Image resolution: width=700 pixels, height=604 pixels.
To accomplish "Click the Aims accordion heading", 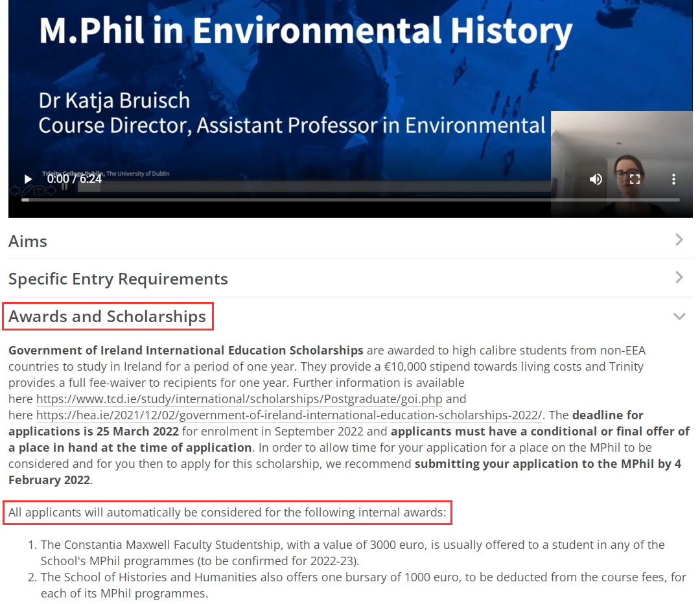I will [x=28, y=241].
